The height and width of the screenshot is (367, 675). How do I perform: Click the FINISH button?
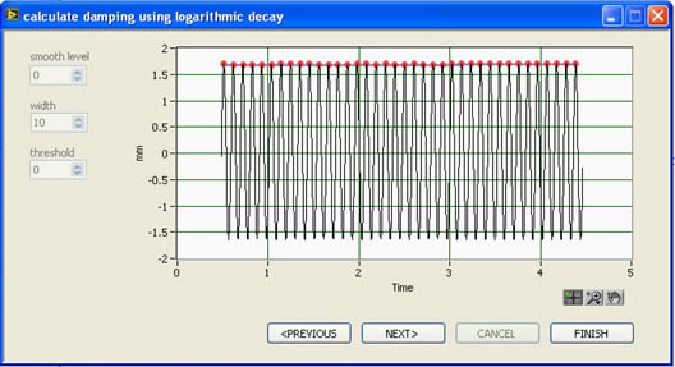point(592,333)
